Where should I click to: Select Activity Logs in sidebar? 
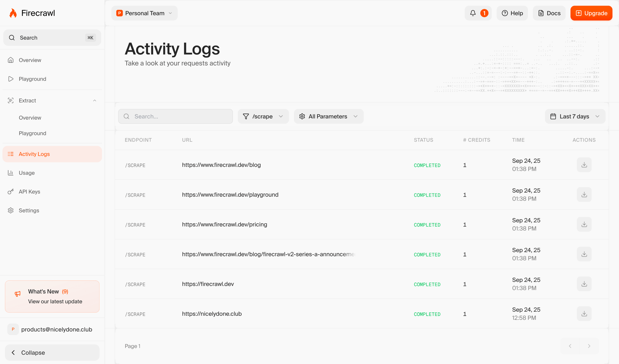point(52,154)
